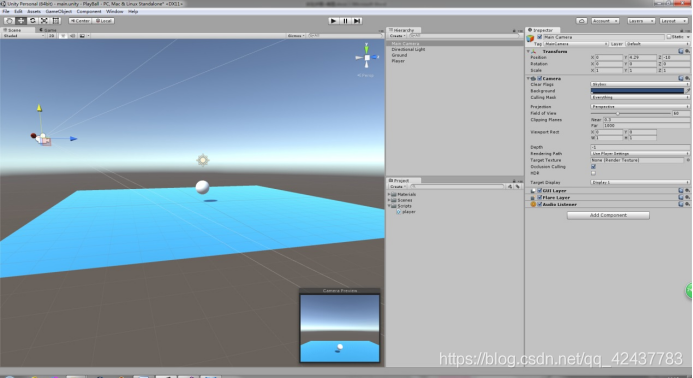Viewport: 693px width, 378px height.
Task: Open the Layers dropdown button
Action: pyautogui.click(x=640, y=21)
